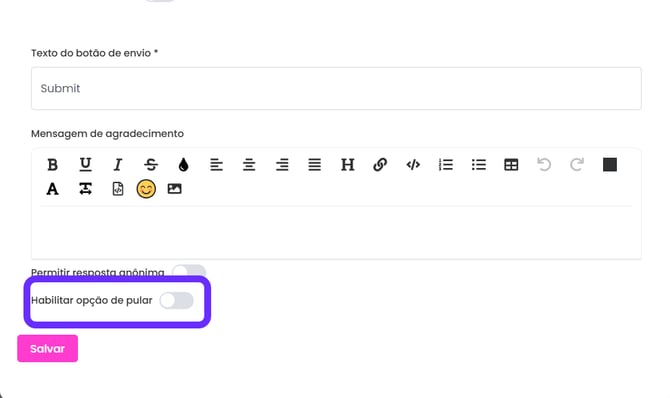Toggle bold formatting in the editor
Viewport: 670px width, 398px height.
52,165
